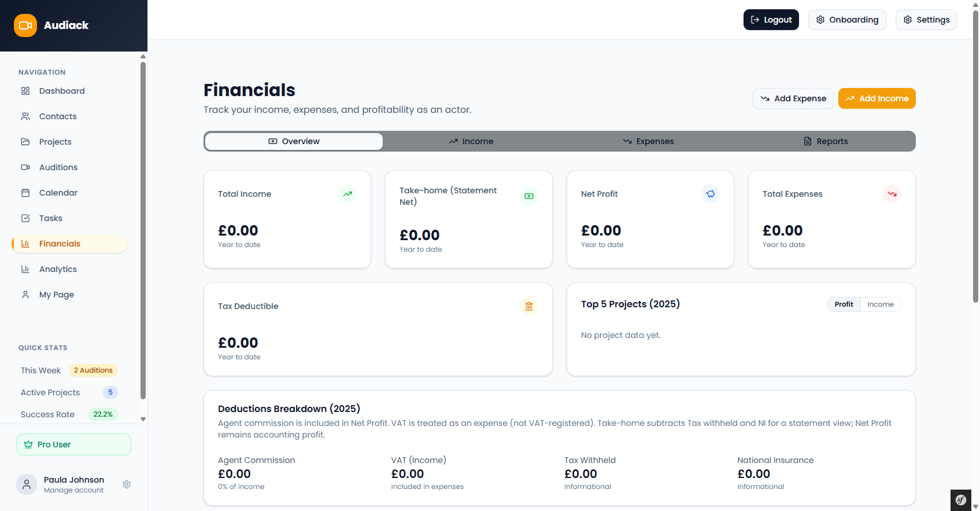The height and width of the screenshot is (511, 980).
Task: Select Profit view for Top 5 Projects
Action: coord(844,304)
